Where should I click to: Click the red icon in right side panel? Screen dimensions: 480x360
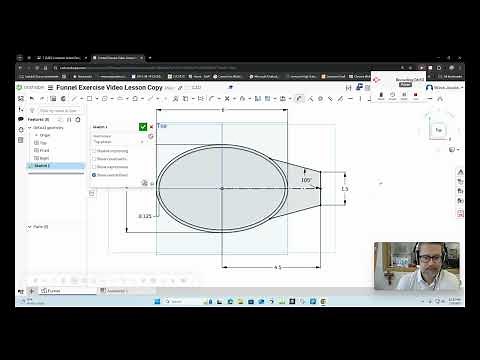click(x=460, y=214)
